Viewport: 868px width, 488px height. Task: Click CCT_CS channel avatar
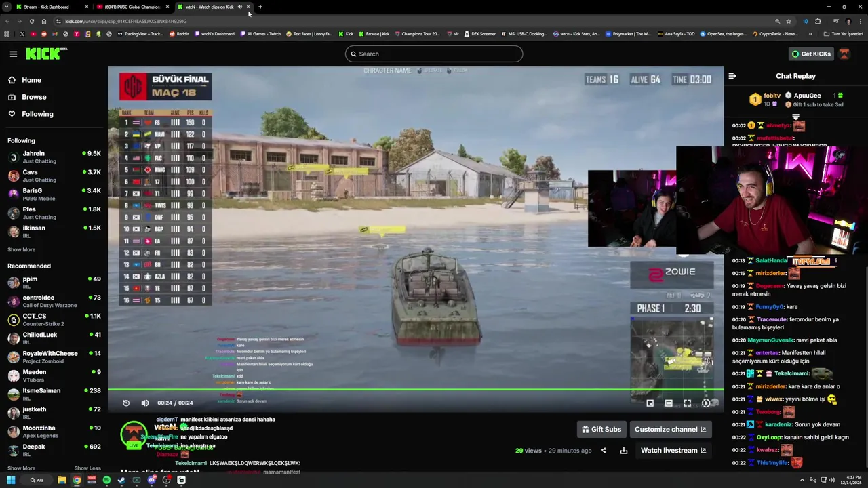(x=14, y=319)
